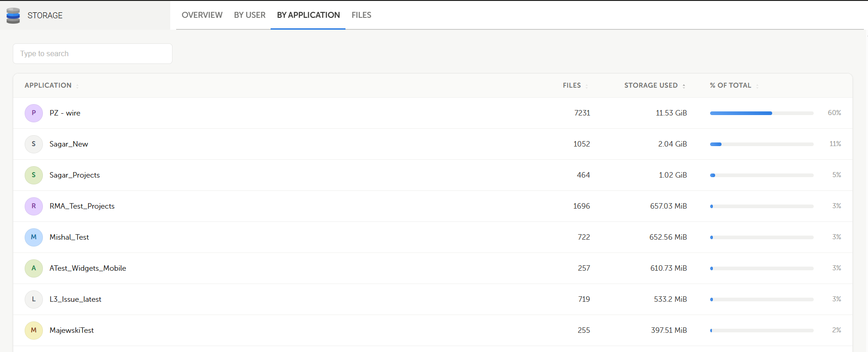Click the P avatar for PZ - wire
The width and height of the screenshot is (868, 352).
pyautogui.click(x=34, y=113)
